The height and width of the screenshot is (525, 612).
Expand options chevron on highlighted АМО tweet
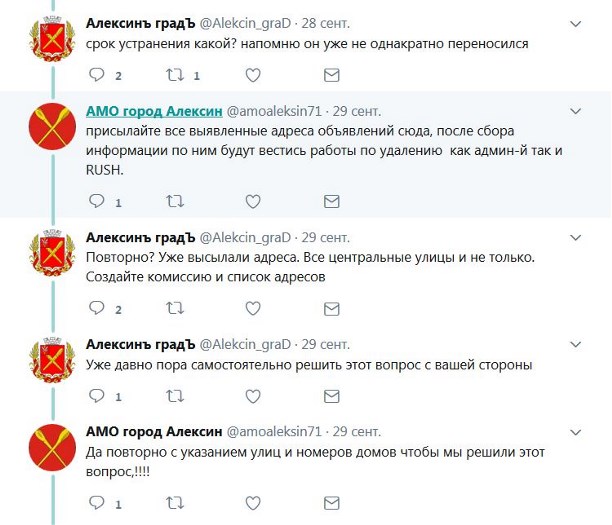click(x=576, y=112)
